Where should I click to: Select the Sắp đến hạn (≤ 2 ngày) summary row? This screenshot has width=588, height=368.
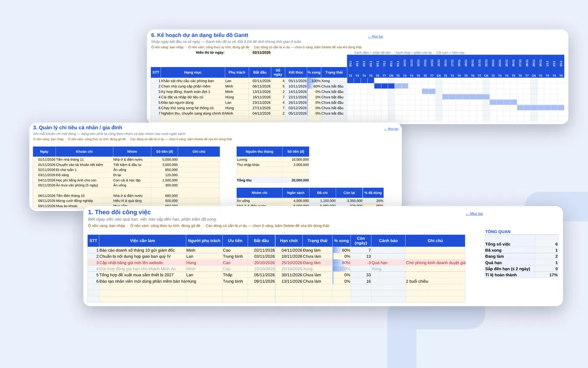522,269
